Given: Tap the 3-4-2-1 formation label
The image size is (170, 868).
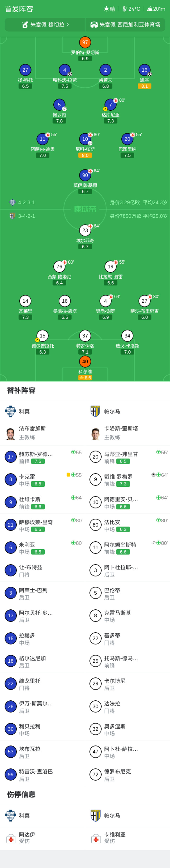Looking at the screenshot, I should (x=26, y=216).
